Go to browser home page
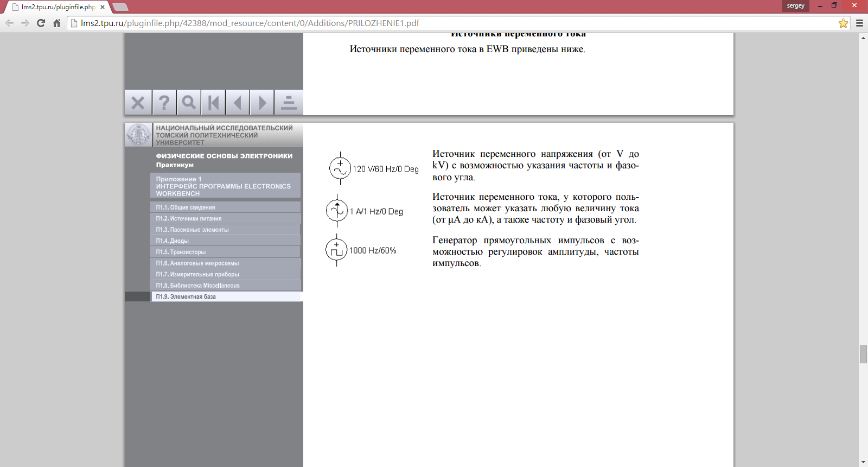Screen dimensions: 868x467 56,23
